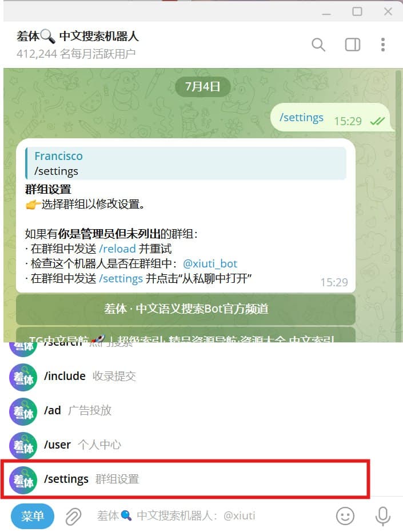This screenshot has height=532, width=403.
Task: Click the paperclip attach file icon
Action: (x=73, y=517)
